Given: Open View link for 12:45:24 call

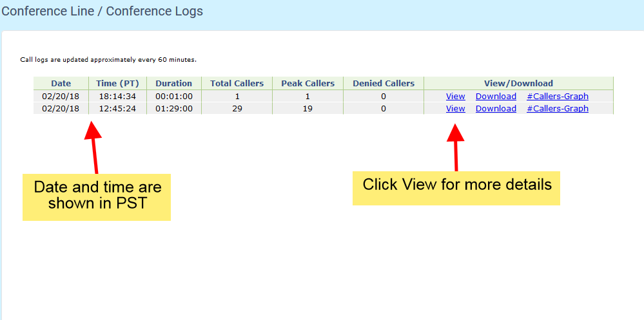Looking at the screenshot, I should 456,109.
